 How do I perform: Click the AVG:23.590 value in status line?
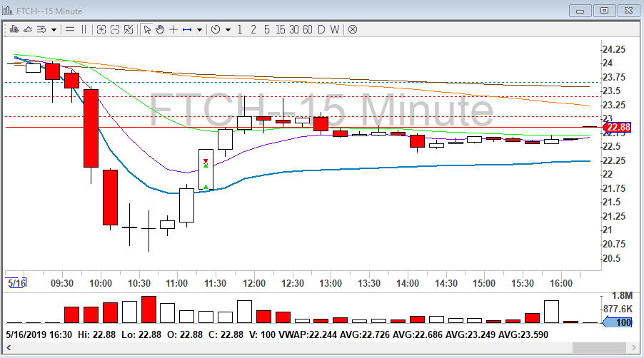(x=523, y=334)
